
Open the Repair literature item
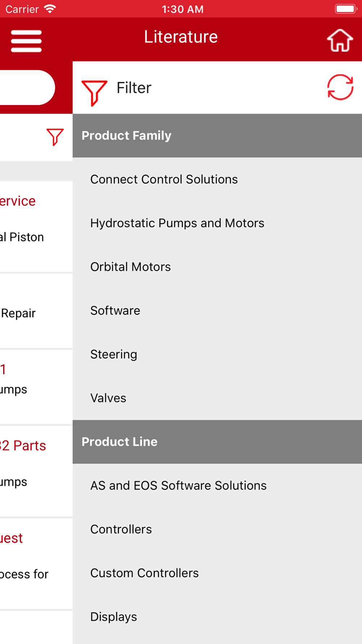point(36,311)
